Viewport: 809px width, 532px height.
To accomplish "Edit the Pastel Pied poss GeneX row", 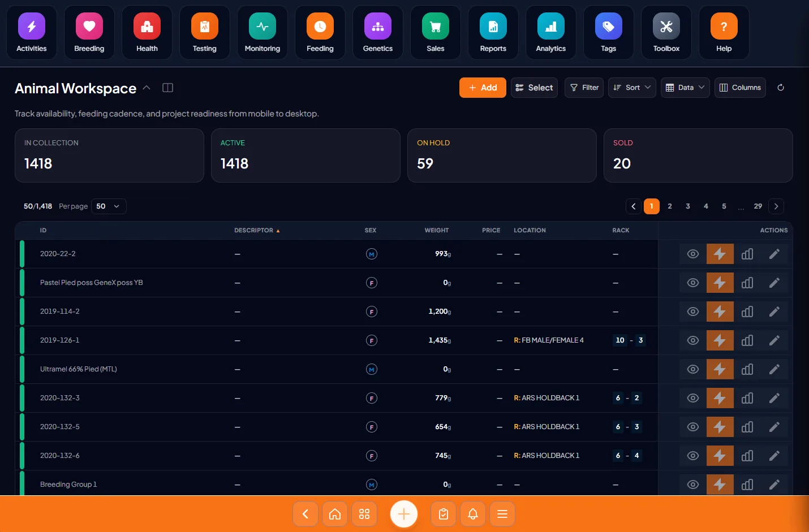I will point(774,283).
